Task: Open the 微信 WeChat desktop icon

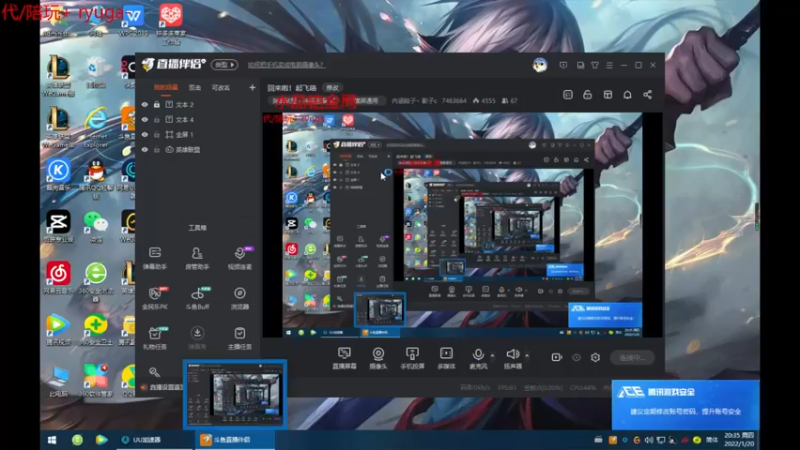Action: pos(95,226)
